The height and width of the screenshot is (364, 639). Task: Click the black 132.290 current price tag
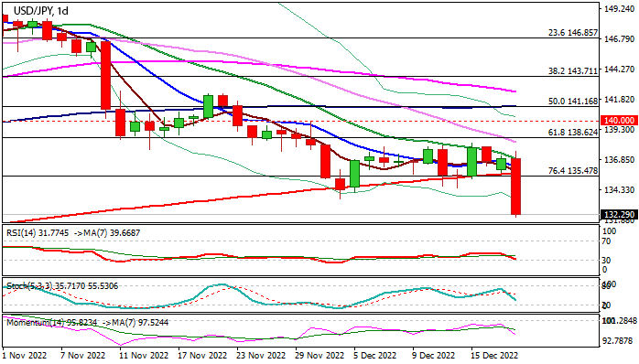click(x=619, y=214)
